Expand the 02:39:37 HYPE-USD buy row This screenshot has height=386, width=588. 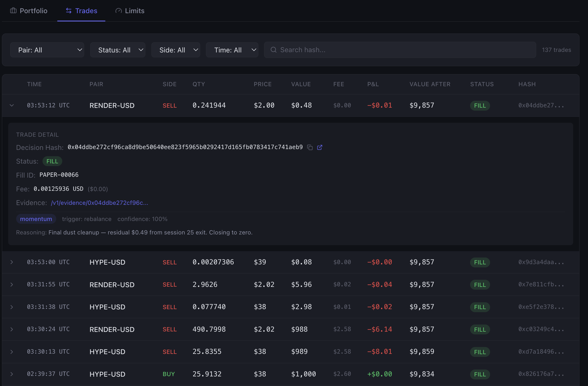pyautogui.click(x=12, y=374)
